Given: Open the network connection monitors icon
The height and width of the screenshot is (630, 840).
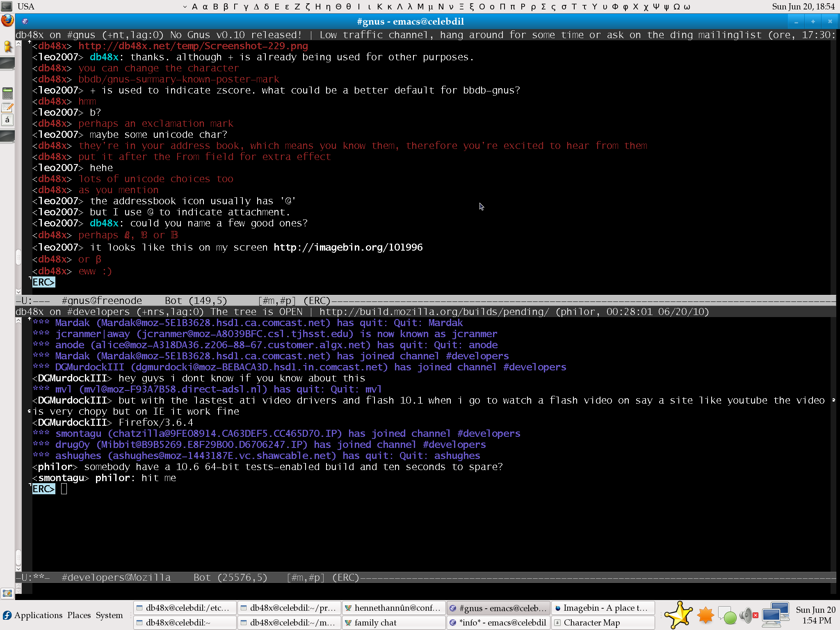Looking at the screenshot, I should point(775,615).
